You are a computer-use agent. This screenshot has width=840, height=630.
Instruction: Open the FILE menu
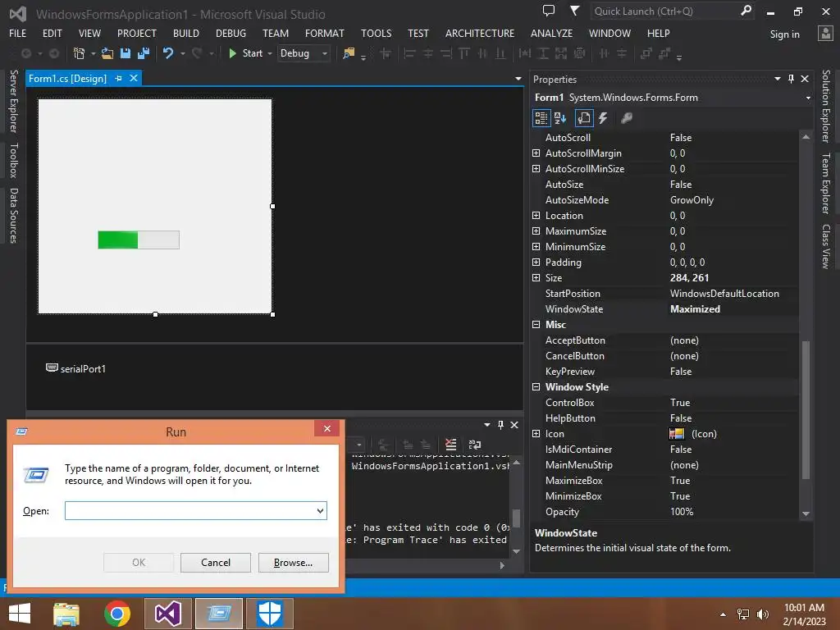click(x=18, y=33)
